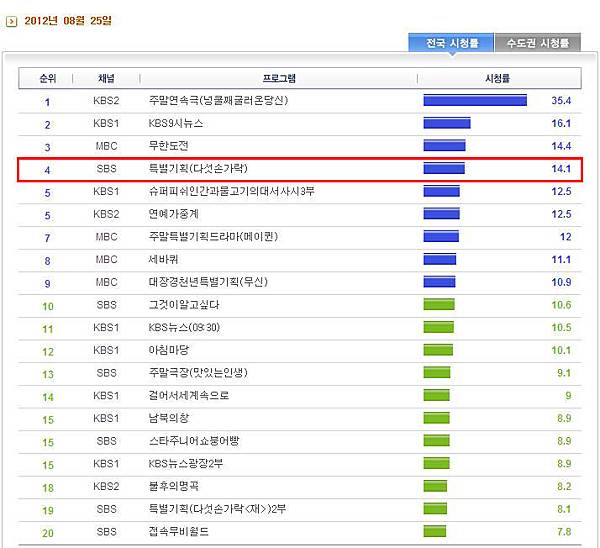The width and height of the screenshot is (600, 548).
Task: Click the 채널 column header
Action: click(x=106, y=78)
